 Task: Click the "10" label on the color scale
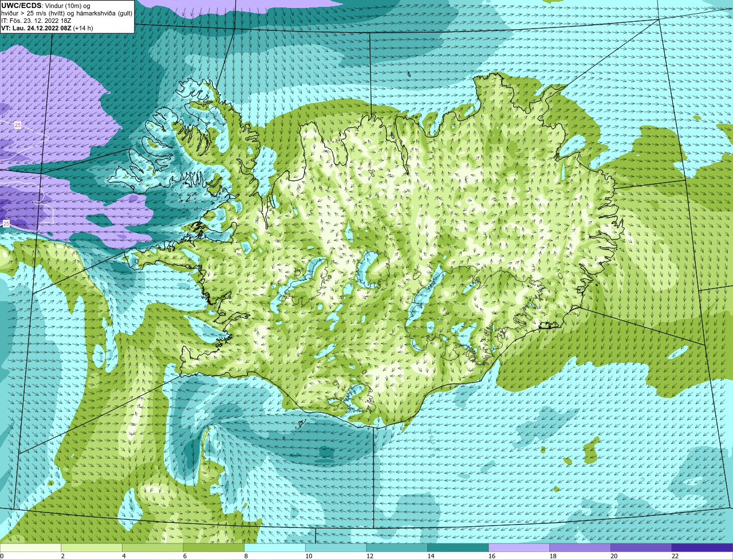tap(309, 556)
